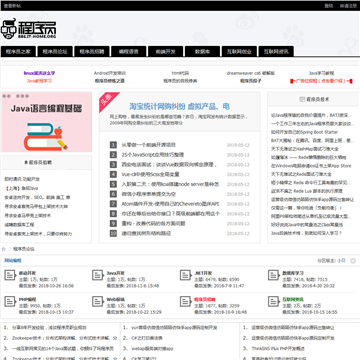
Task: Open the .NET开发 forum icon
Action: pos(186,275)
